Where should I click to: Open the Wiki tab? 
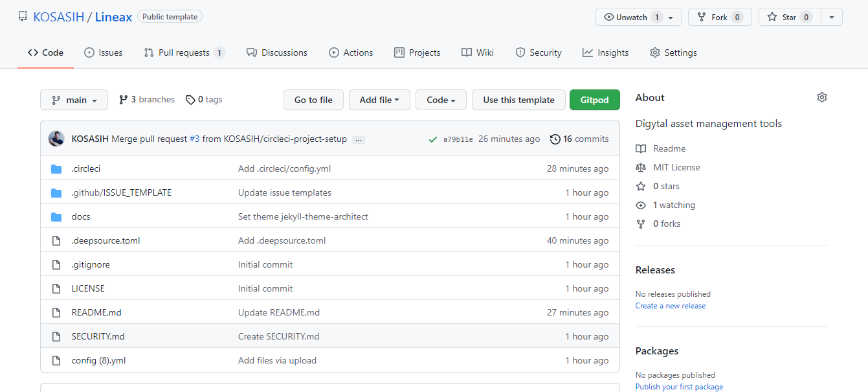tap(478, 52)
